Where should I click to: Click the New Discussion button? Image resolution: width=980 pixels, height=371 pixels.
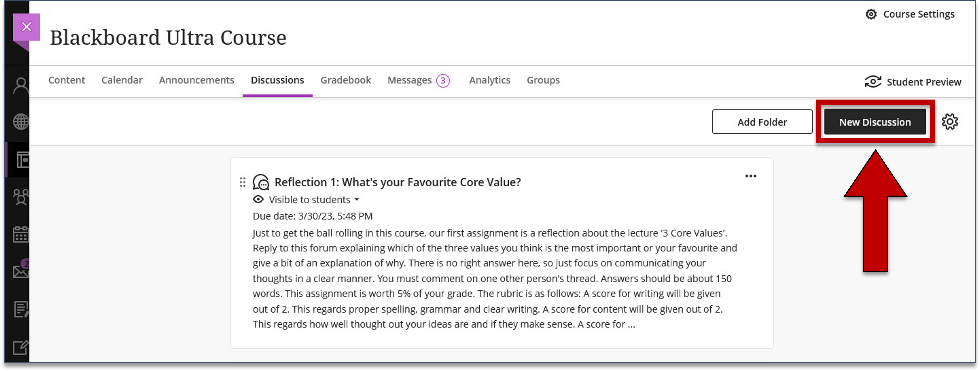point(875,122)
